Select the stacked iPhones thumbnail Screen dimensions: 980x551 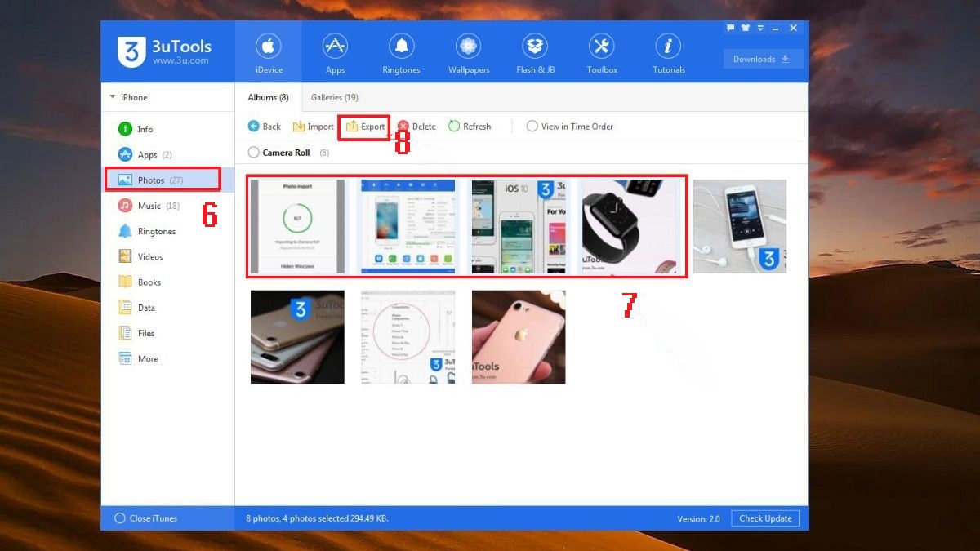298,337
